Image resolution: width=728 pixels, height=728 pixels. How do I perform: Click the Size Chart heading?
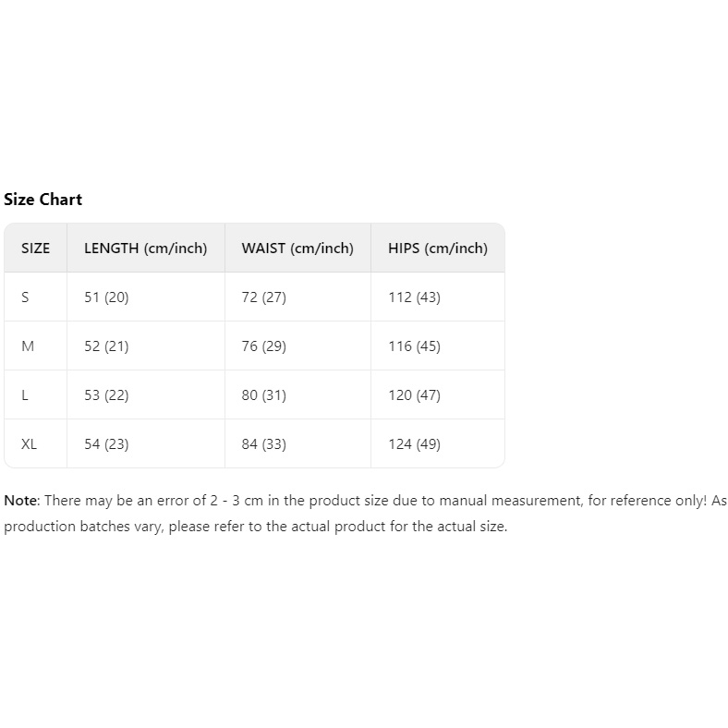[42, 200]
